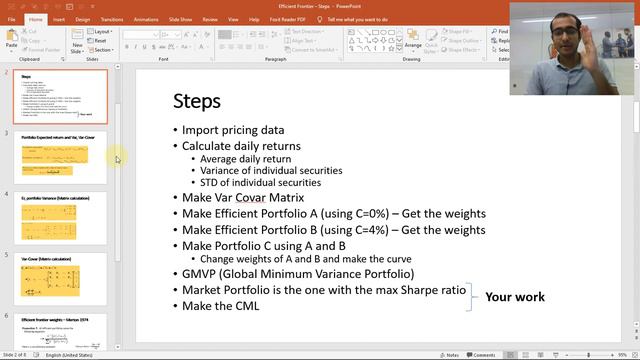Select the Triangle shape in gallery

(351, 40)
